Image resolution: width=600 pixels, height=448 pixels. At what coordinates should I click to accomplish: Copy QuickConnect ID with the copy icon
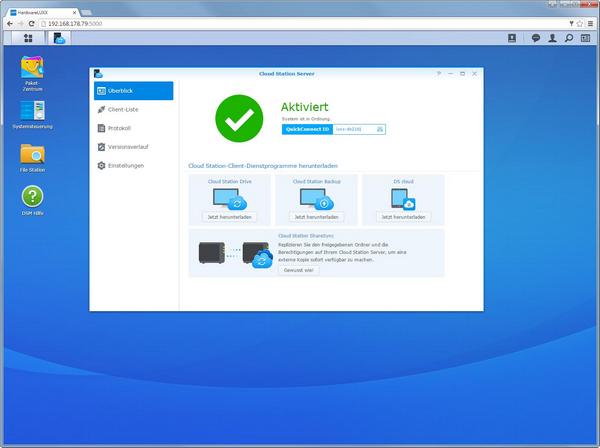click(380, 129)
